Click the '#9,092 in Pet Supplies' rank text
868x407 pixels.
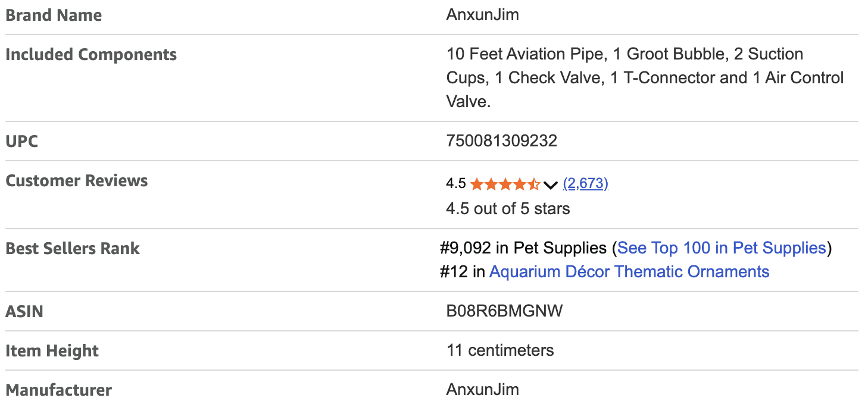tap(523, 248)
